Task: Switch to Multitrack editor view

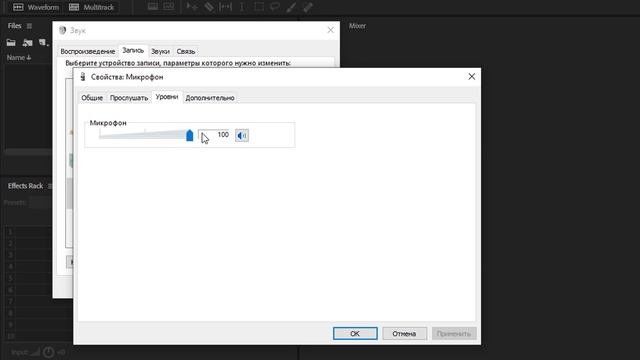Action: [x=91, y=7]
